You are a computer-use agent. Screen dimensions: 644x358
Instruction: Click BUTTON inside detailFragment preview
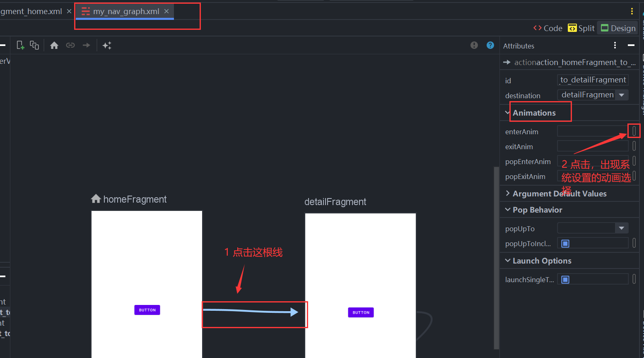361,312
